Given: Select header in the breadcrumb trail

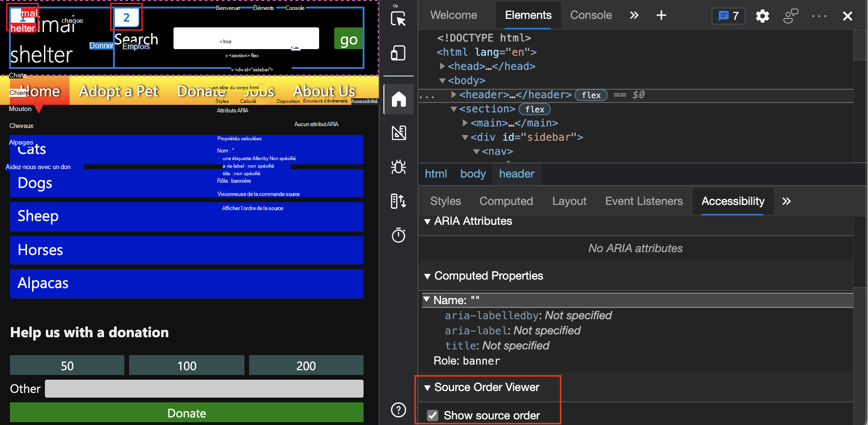Looking at the screenshot, I should pos(516,174).
